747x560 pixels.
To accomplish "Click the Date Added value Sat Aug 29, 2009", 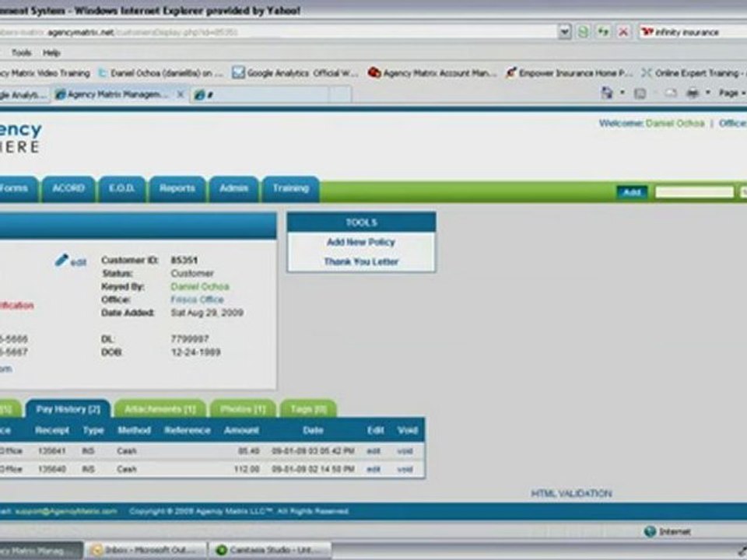I will point(207,313).
